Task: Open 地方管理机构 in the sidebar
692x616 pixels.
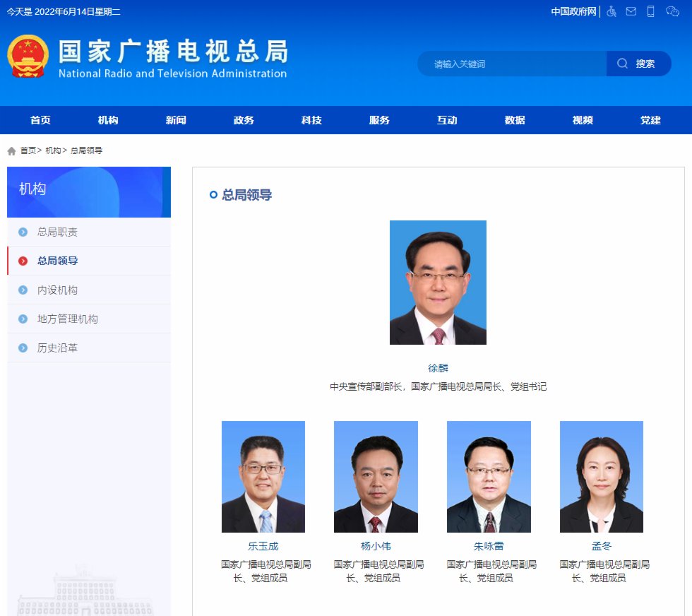Action: click(68, 319)
